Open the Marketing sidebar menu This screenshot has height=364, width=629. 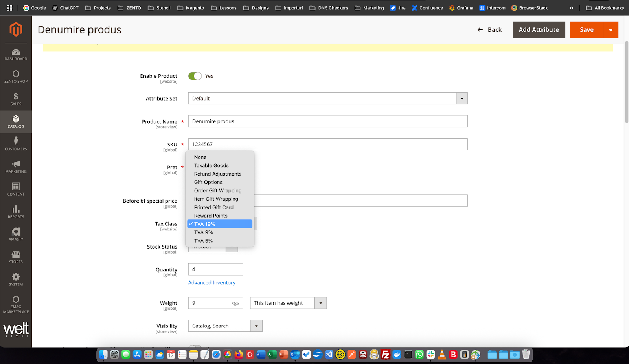pos(16,167)
